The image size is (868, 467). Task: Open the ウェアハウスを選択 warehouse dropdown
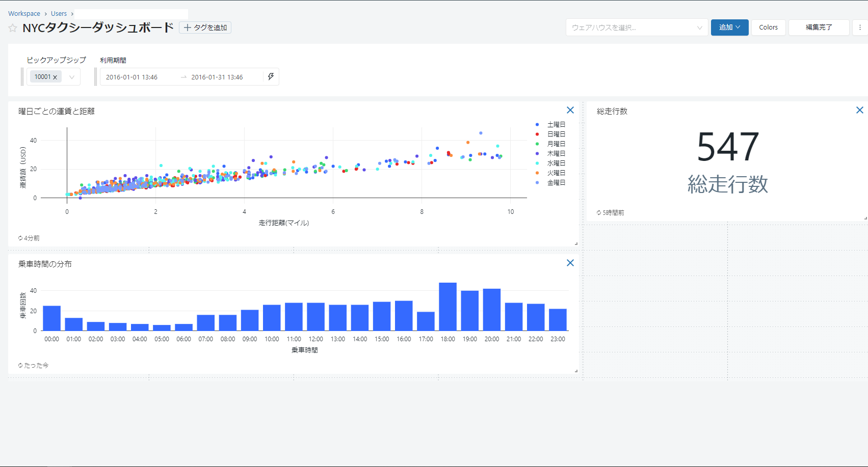click(x=636, y=28)
